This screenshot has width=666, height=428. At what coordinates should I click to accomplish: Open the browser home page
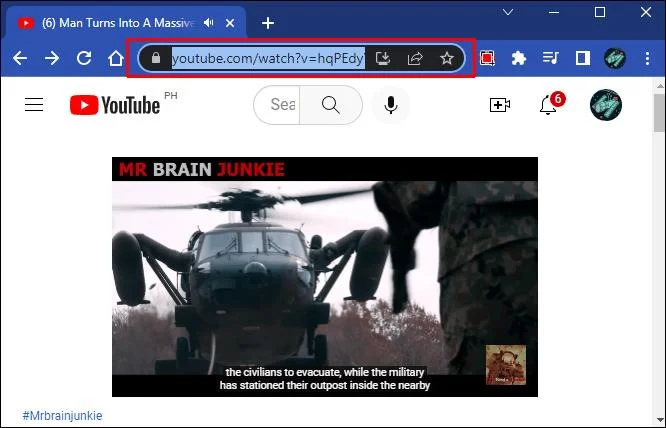click(x=116, y=58)
